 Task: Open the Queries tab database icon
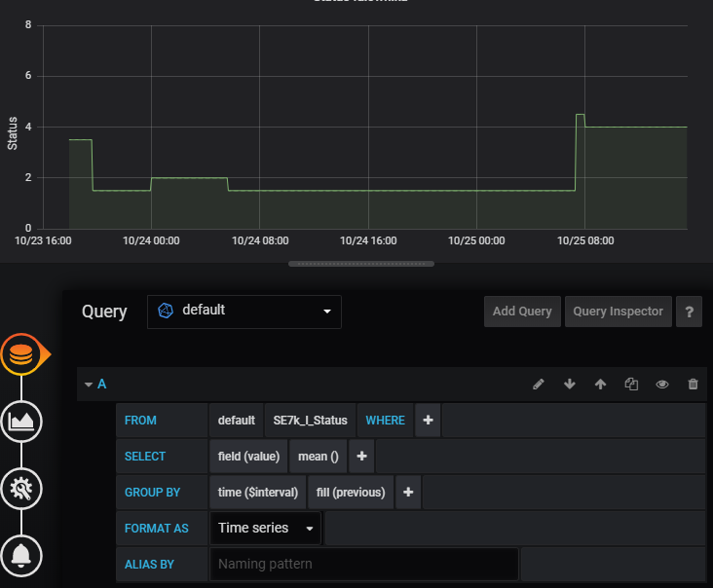click(21, 354)
